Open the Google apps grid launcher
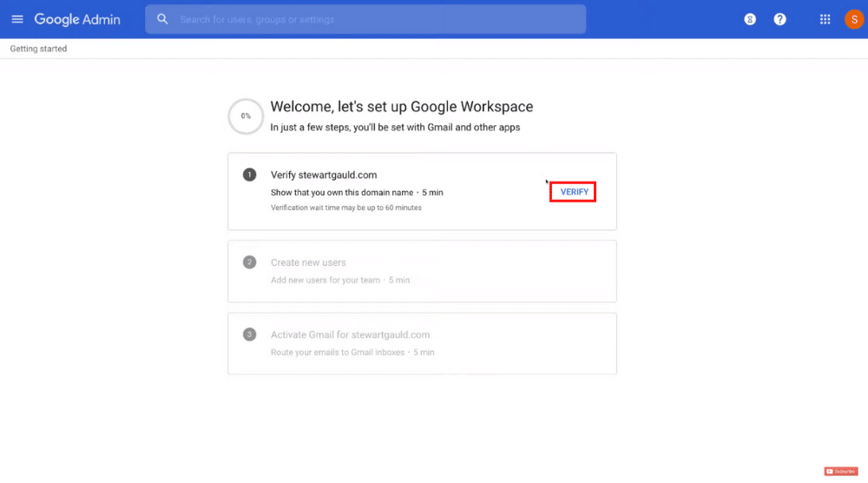This screenshot has width=868, height=483. 825,19
